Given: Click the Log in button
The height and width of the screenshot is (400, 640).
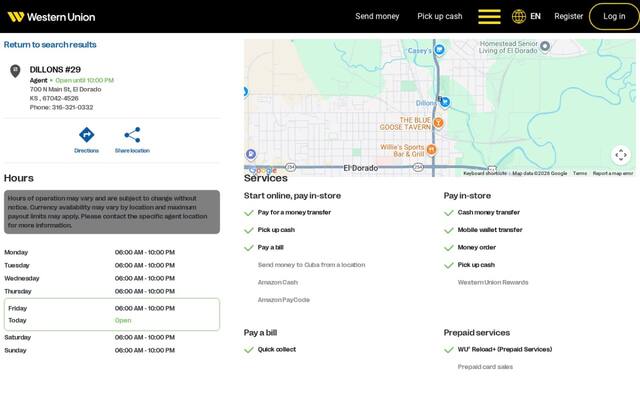Looking at the screenshot, I should click(614, 16).
